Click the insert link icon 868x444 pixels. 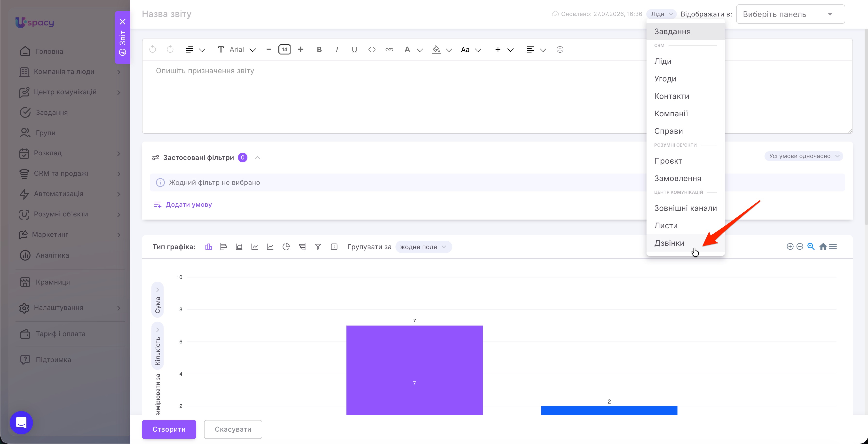click(389, 49)
